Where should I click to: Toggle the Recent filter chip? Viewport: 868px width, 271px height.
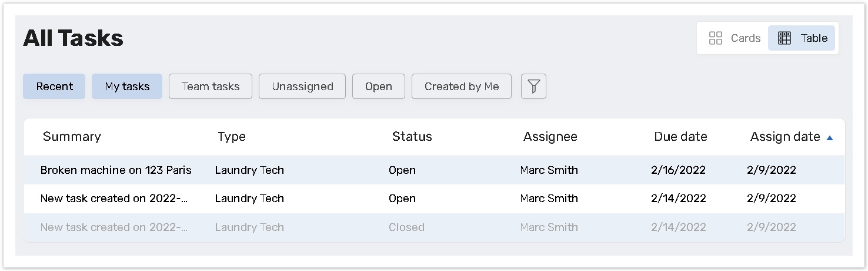(x=54, y=87)
